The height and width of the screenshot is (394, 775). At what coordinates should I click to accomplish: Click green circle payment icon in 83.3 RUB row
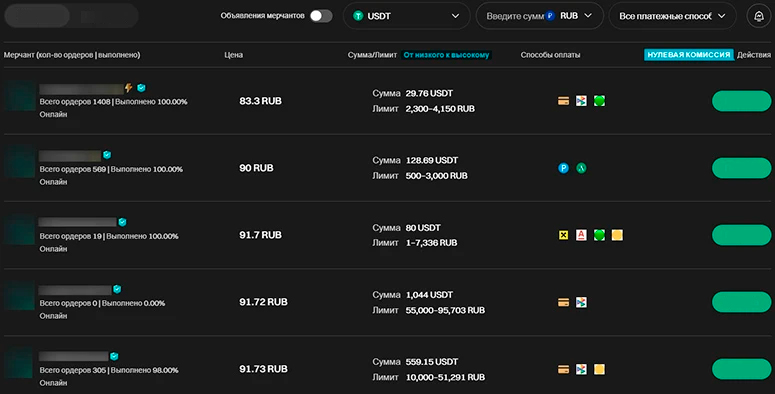click(x=599, y=101)
